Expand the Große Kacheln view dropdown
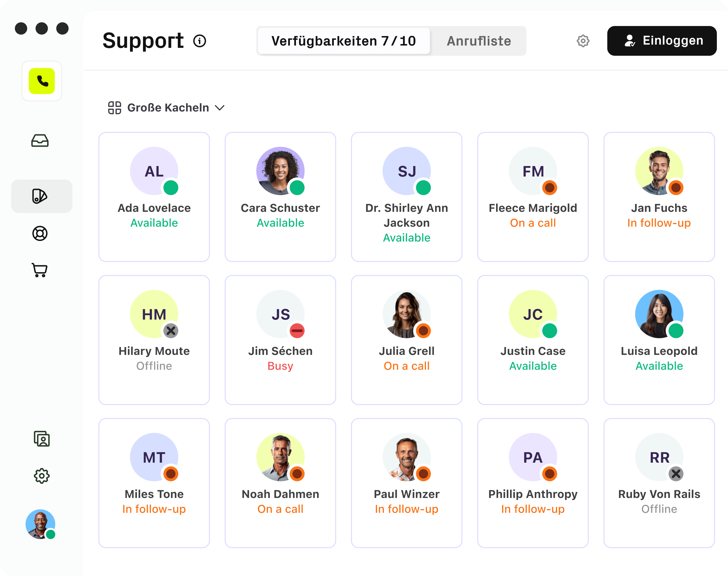The height and width of the screenshot is (576, 728). (x=168, y=108)
